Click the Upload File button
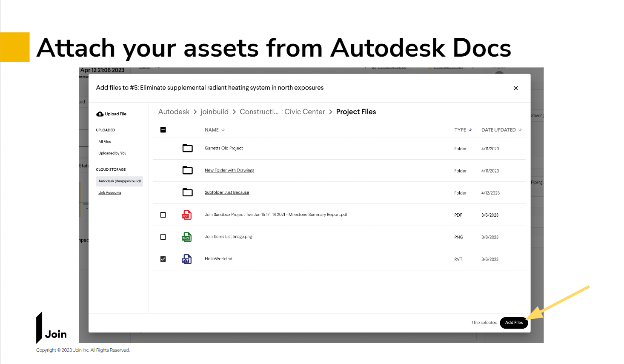624x364 pixels. (x=112, y=114)
